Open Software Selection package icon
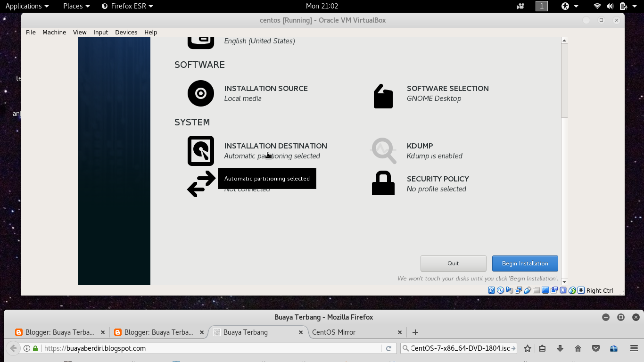This screenshot has width=644, height=362. coord(383,96)
